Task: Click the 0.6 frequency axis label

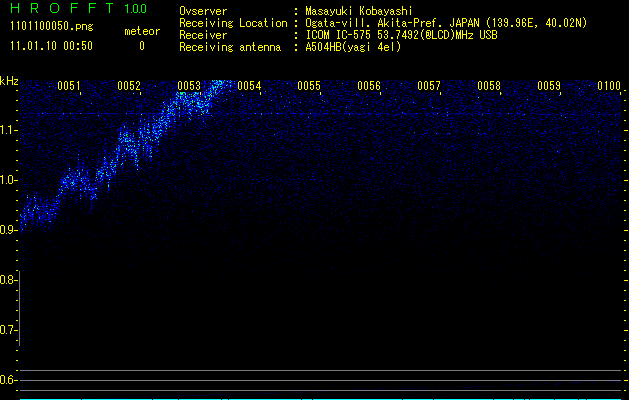Action: point(8,380)
